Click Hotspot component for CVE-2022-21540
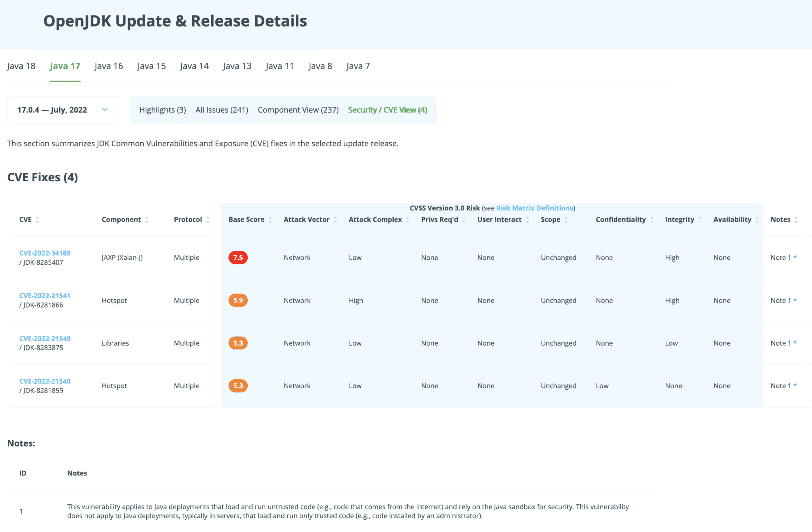 (114, 386)
